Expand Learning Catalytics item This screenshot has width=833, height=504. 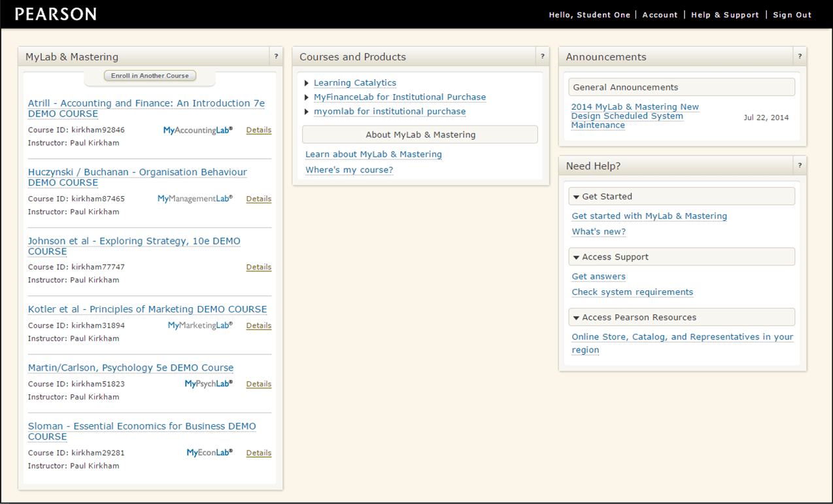(x=307, y=83)
